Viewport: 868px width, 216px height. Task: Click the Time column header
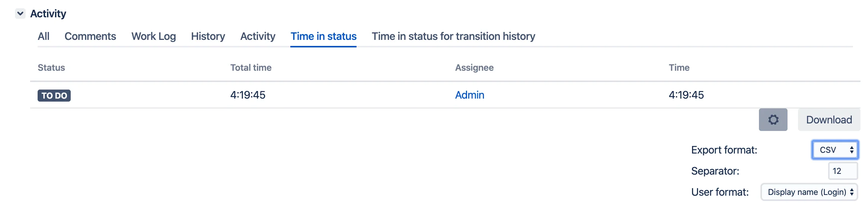point(679,68)
